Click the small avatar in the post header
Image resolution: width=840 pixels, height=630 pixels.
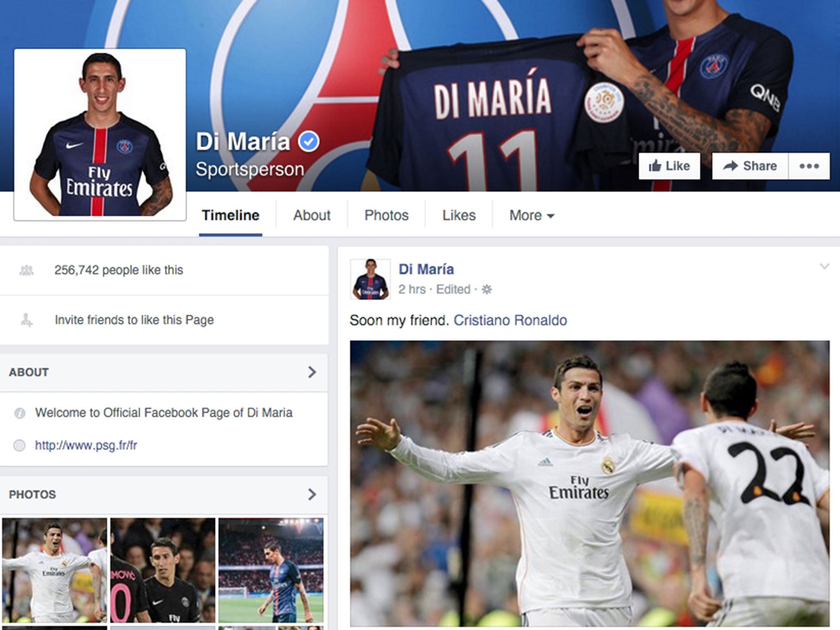tap(370, 279)
